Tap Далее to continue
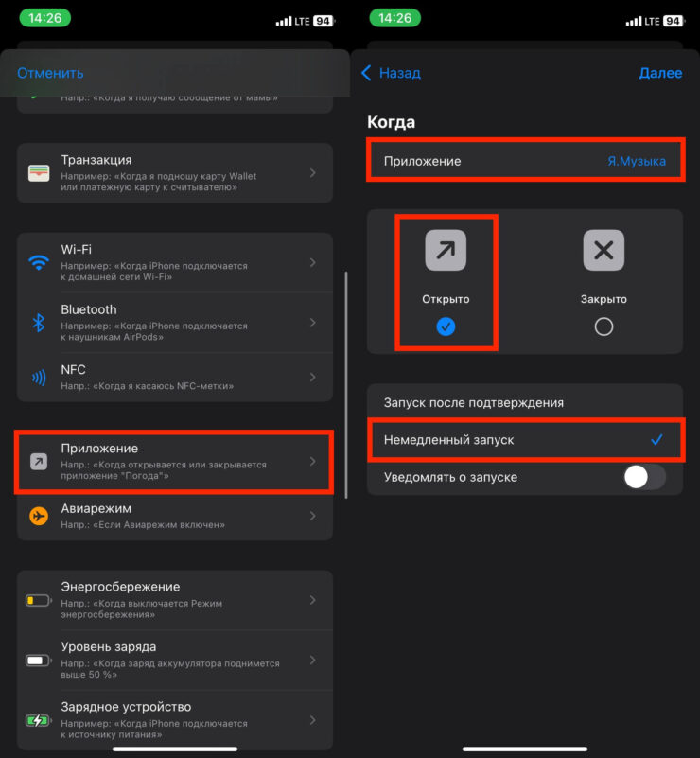The width and height of the screenshot is (700, 758). [660, 73]
